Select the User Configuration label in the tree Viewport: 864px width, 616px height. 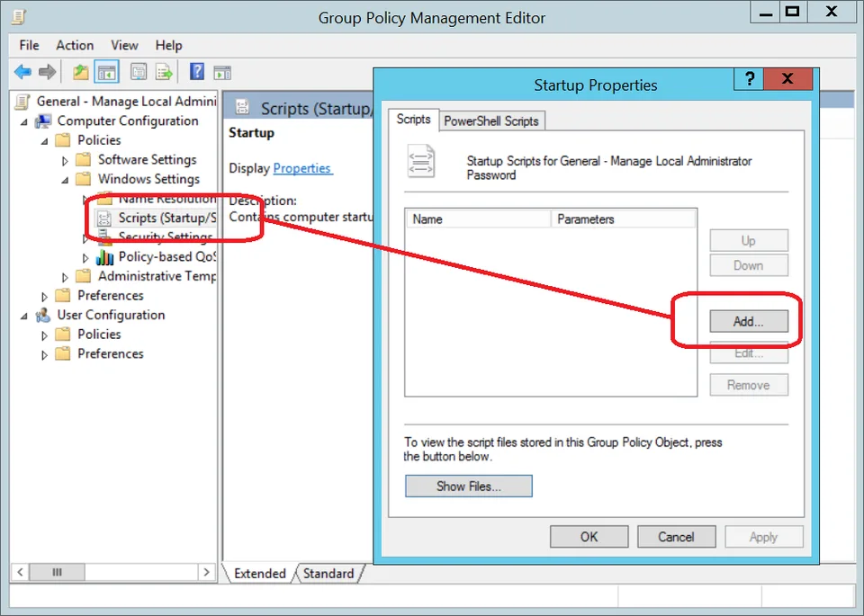(x=111, y=315)
